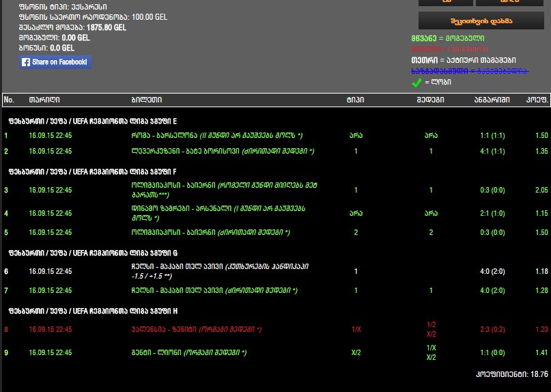Image resolution: width=551 pixels, height=392 pixels.
Task: Click the odds value 1.35
Action: (x=541, y=151)
